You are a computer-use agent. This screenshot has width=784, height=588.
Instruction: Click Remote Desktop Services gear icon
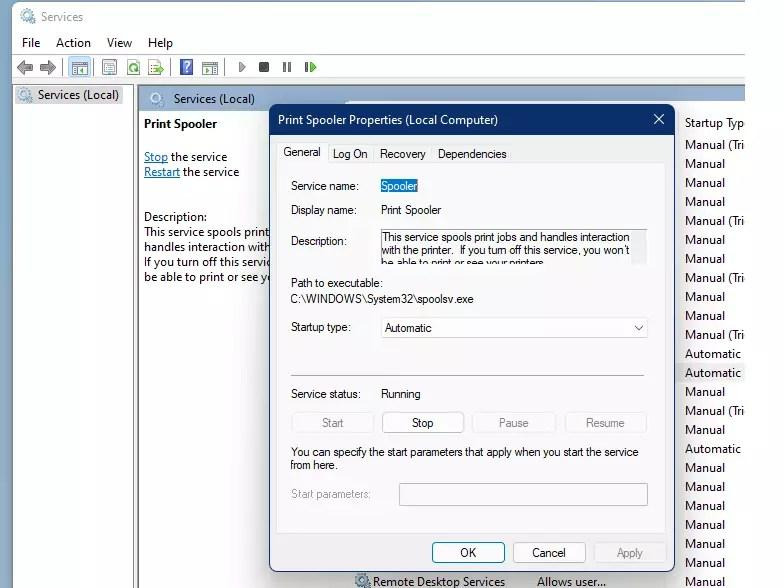[x=362, y=580]
